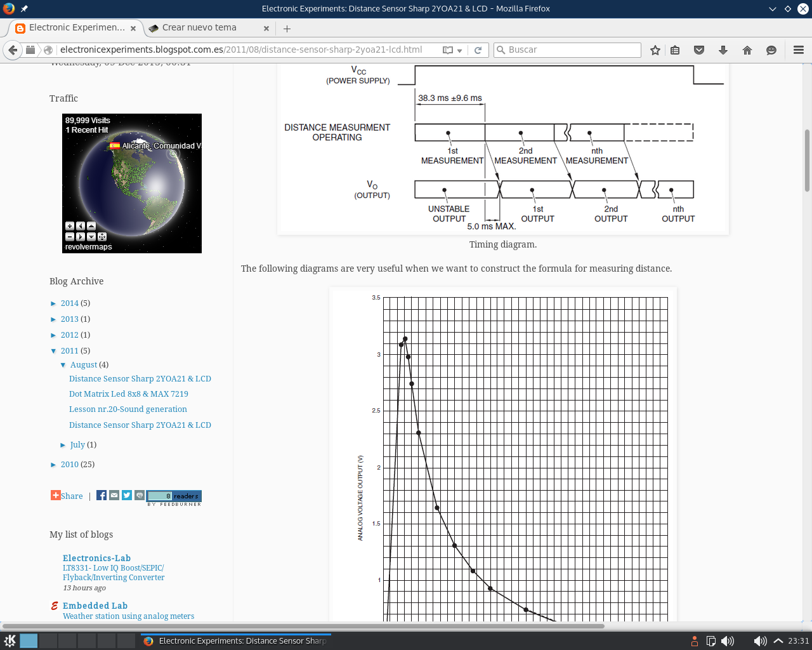Collapse the 2011 blog archive
812x650 pixels.
tap(53, 351)
